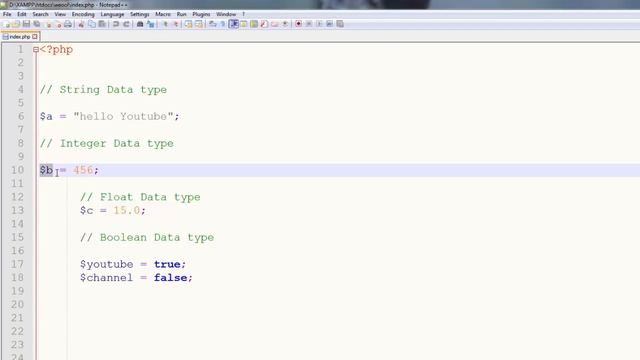Open the Document Map icon
Screen dimensions: 640x360
click(x=254, y=24)
